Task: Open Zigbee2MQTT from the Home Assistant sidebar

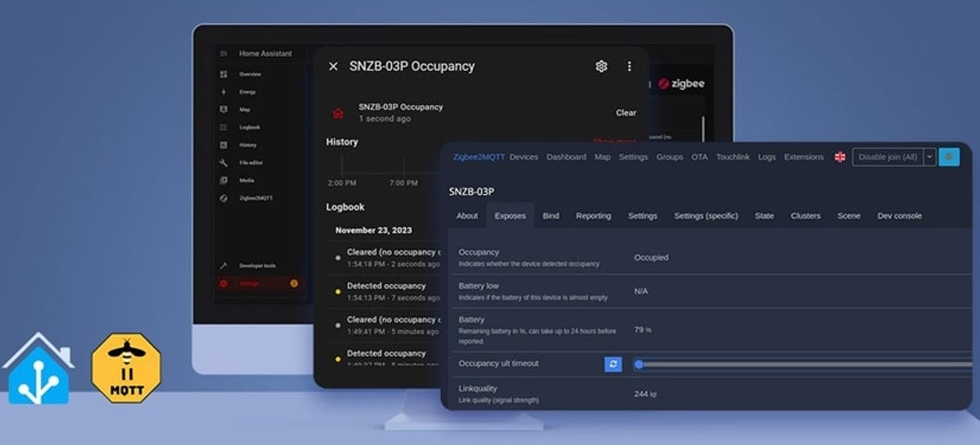Action: click(x=255, y=198)
